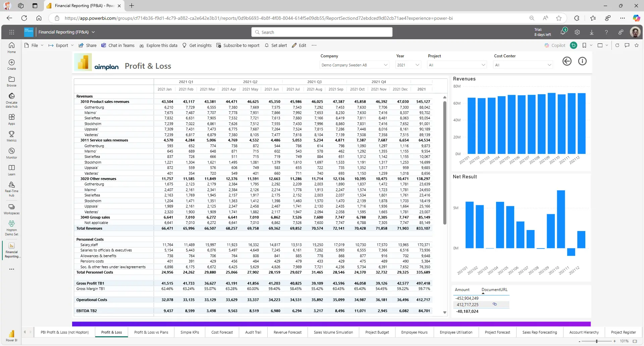This screenshot has width=644, height=346.
Task: Open the comments pane icon
Action: click(627, 45)
